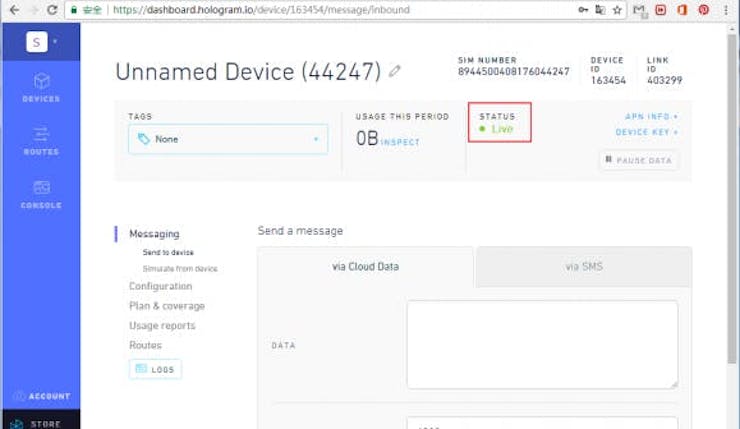This screenshot has width=740, height=429.
Task: Go back with the browser back arrow
Action: click(15, 10)
